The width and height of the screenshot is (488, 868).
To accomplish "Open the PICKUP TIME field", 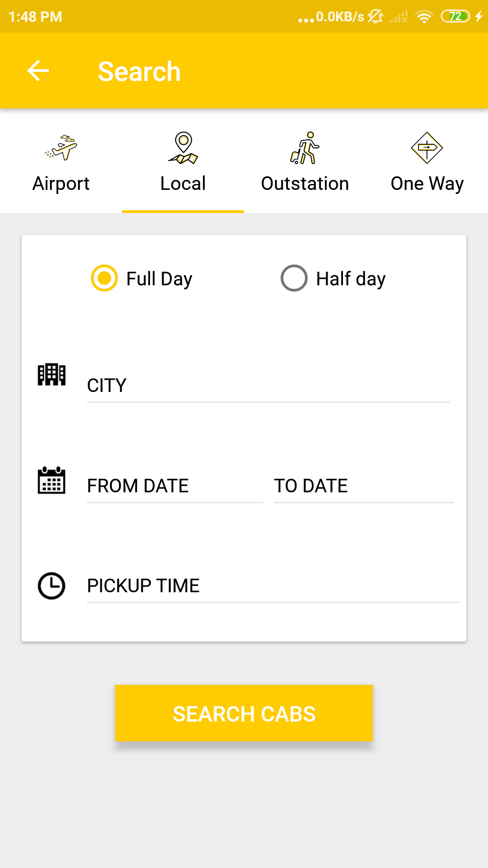I will [273, 586].
